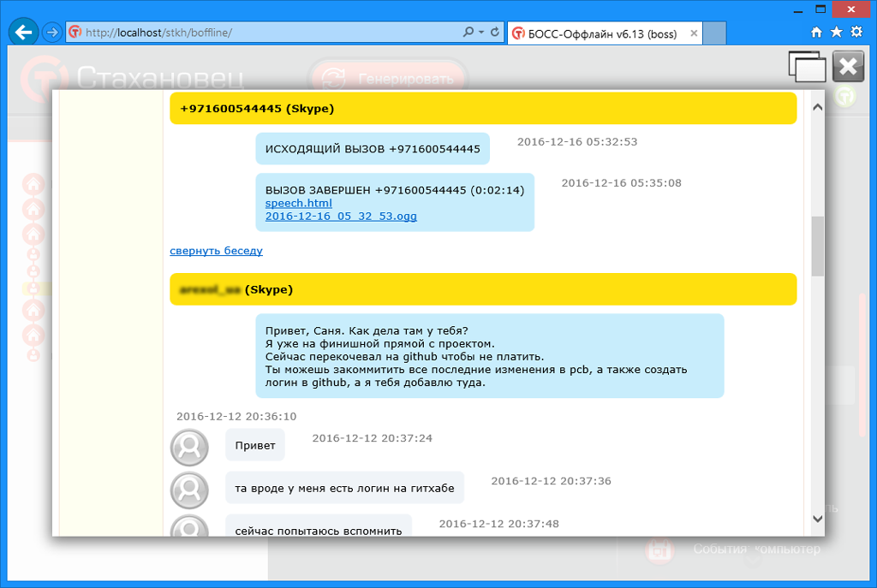Open the 2016-12-16_05_32_53.ogg recording link

(341, 216)
